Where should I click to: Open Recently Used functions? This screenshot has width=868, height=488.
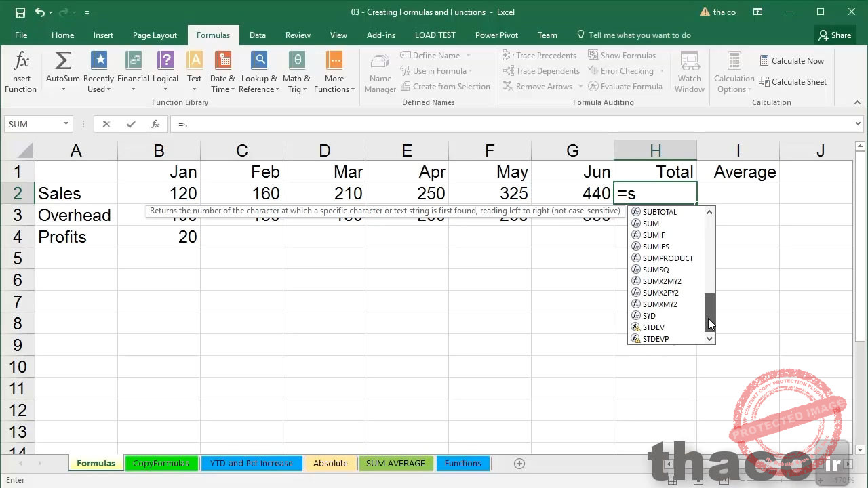(x=99, y=73)
